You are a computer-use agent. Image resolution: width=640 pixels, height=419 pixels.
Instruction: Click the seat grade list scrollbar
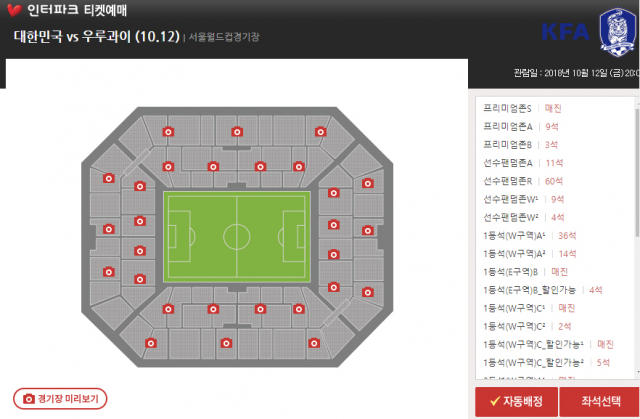click(637, 171)
